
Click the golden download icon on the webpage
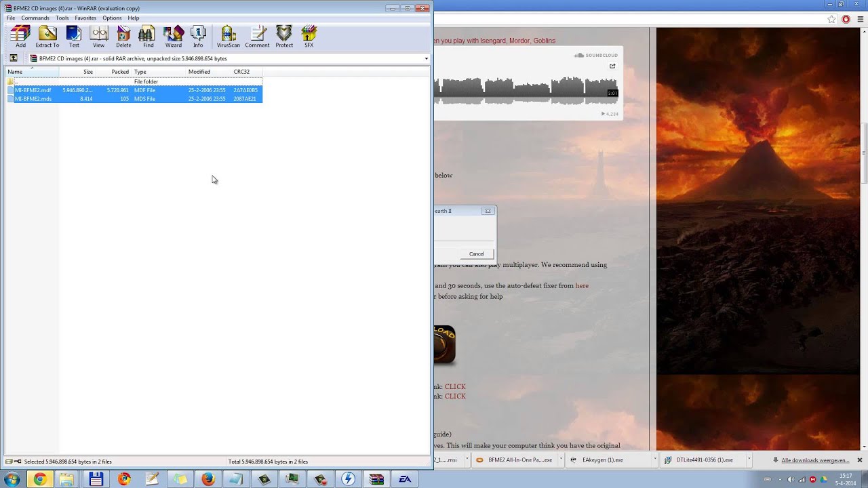[445, 344]
